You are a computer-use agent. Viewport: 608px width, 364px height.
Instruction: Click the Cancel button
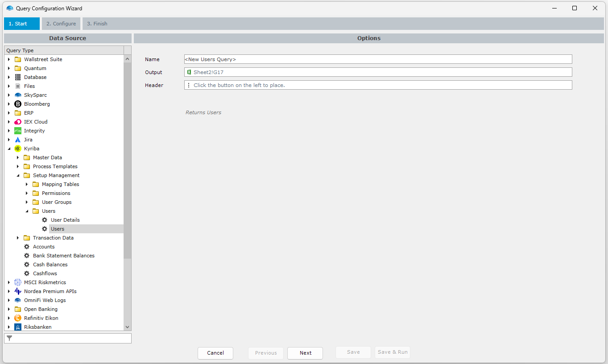tap(215, 353)
